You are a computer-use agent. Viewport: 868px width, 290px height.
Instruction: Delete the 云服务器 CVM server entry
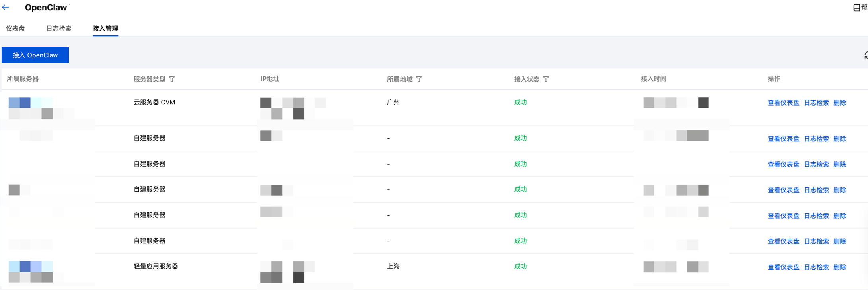tap(839, 103)
